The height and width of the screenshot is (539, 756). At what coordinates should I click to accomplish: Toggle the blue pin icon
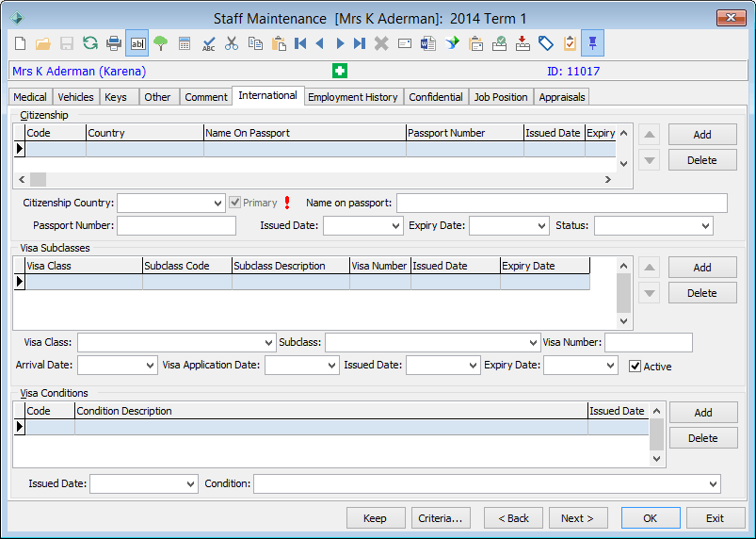click(x=592, y=43)
